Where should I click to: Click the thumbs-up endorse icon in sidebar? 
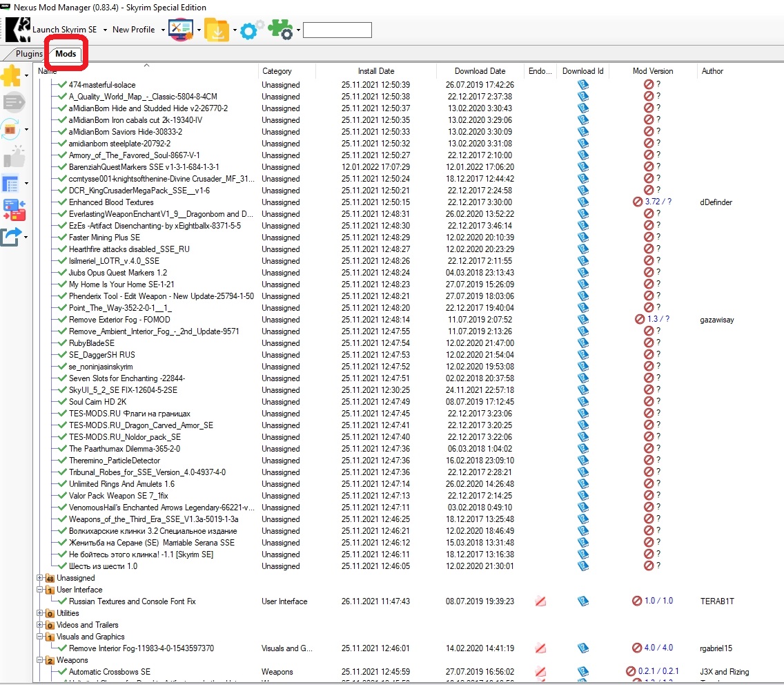[x=13, y=158]
